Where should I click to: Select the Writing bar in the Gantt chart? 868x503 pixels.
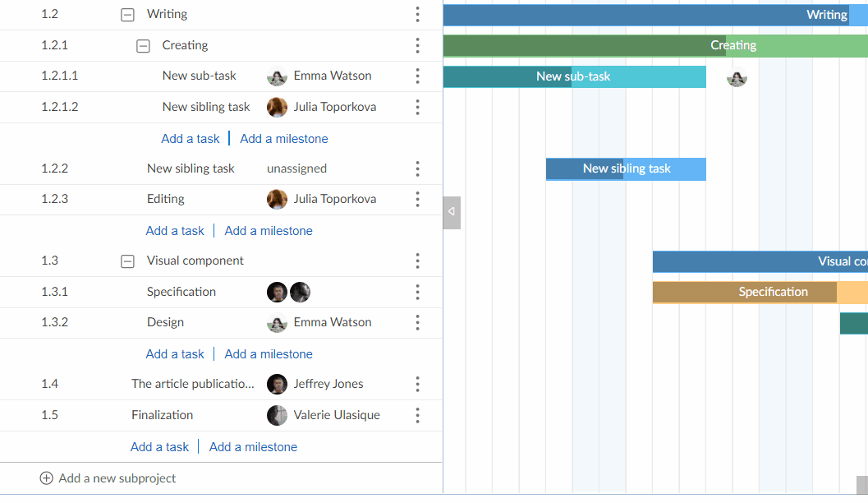[655, 15]
